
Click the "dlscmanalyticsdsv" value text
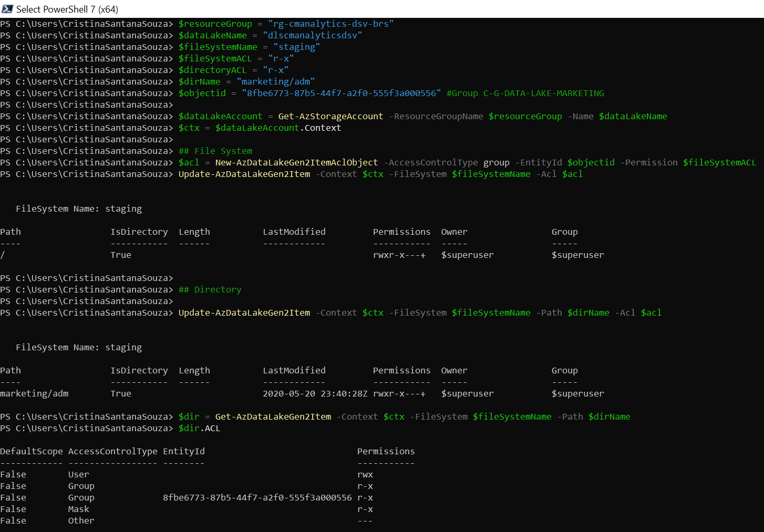(x=313, y=35)
